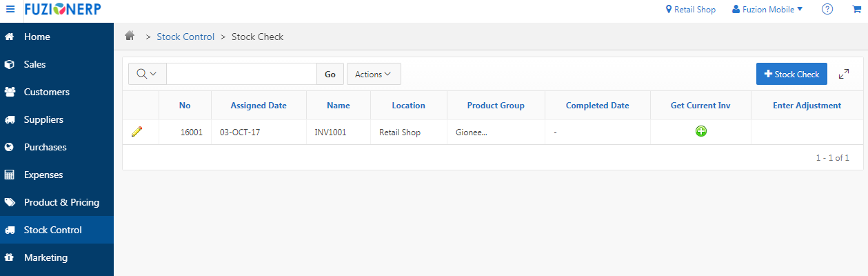Expand the report to full screen
868x276 pixels.
coord(844,74)
